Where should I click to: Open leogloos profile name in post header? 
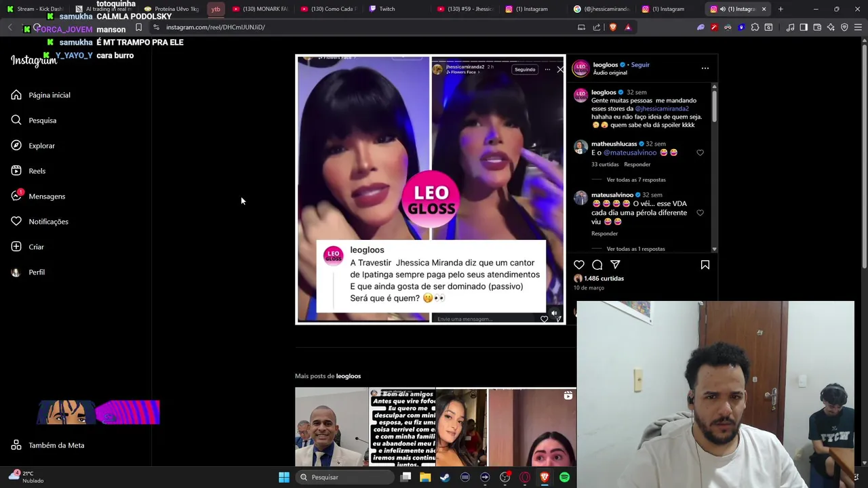606,65
